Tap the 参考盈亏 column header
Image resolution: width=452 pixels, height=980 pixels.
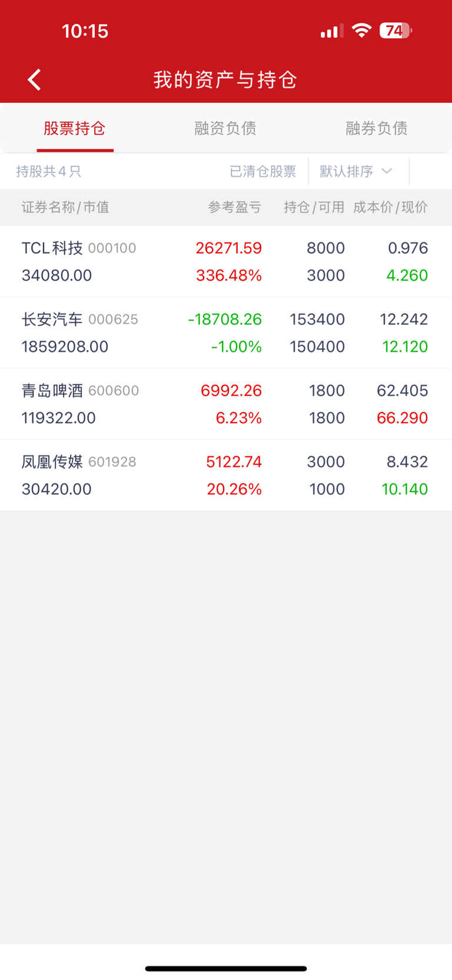234,207
